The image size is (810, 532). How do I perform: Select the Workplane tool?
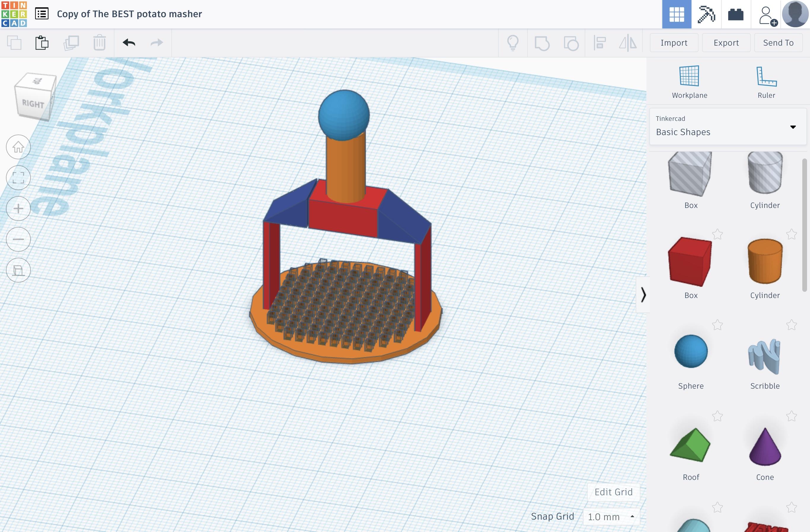(689, 82)
